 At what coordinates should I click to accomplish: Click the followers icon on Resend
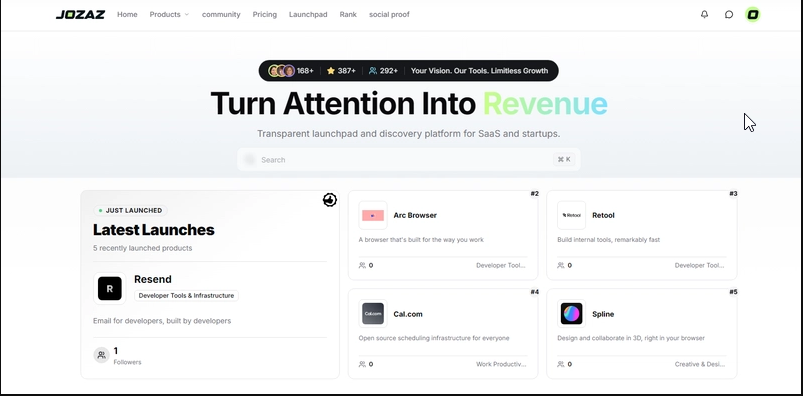[101, 355]
